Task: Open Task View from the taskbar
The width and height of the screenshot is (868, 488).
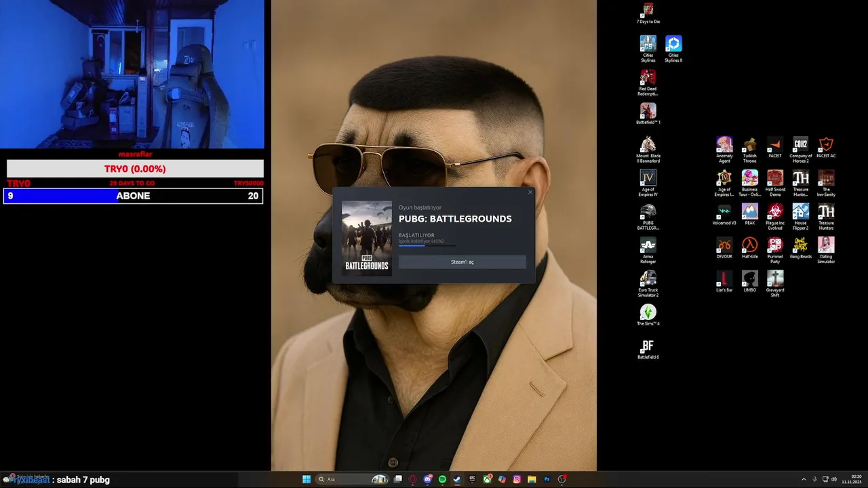Action: click(x=398, y=479)
